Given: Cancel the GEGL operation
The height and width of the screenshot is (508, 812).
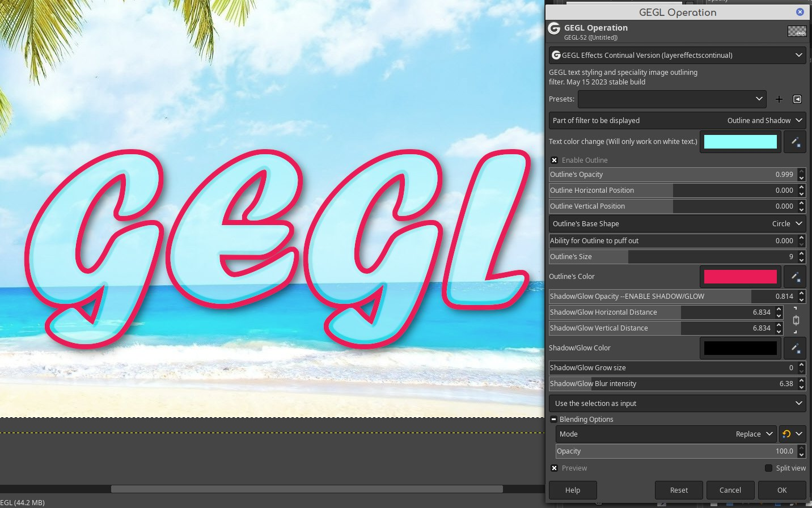Looking at the screenshot, I should tap(730, 490).
